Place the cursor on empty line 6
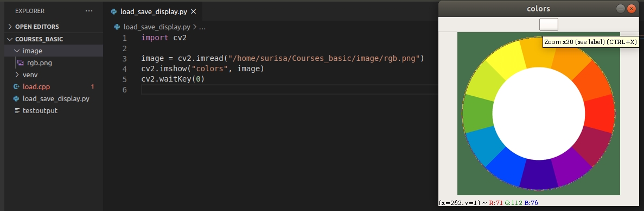The width and height of the screenshot is (644, 211). [x=288, y=90]
